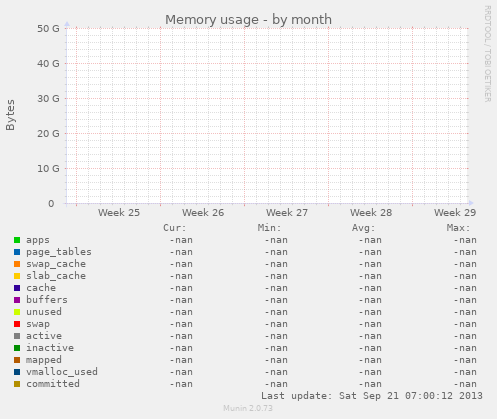Click the '20 G' axis value
The width and height of the screenshot is (497, 419).
[48, 134]
